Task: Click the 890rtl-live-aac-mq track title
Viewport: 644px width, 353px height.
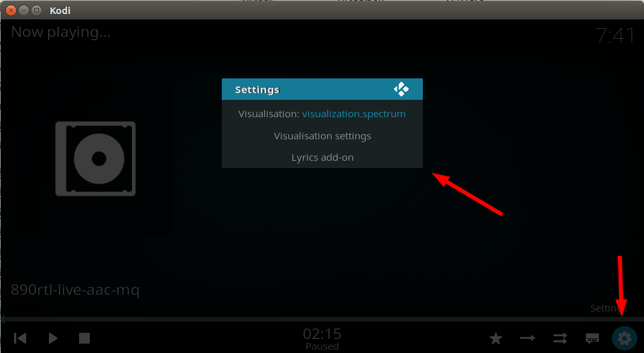Action: (x=75, y=290)
